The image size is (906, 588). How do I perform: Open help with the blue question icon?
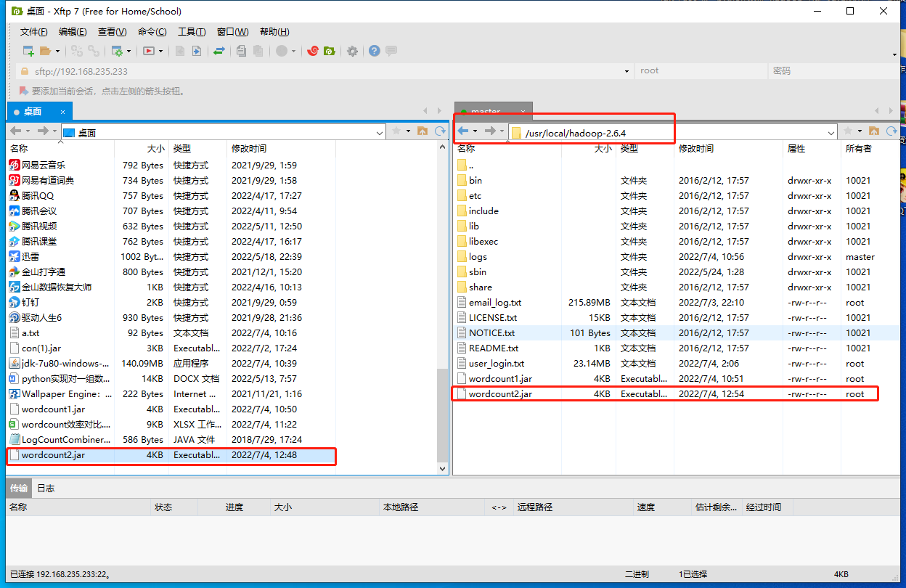click(x=375, y=51)
